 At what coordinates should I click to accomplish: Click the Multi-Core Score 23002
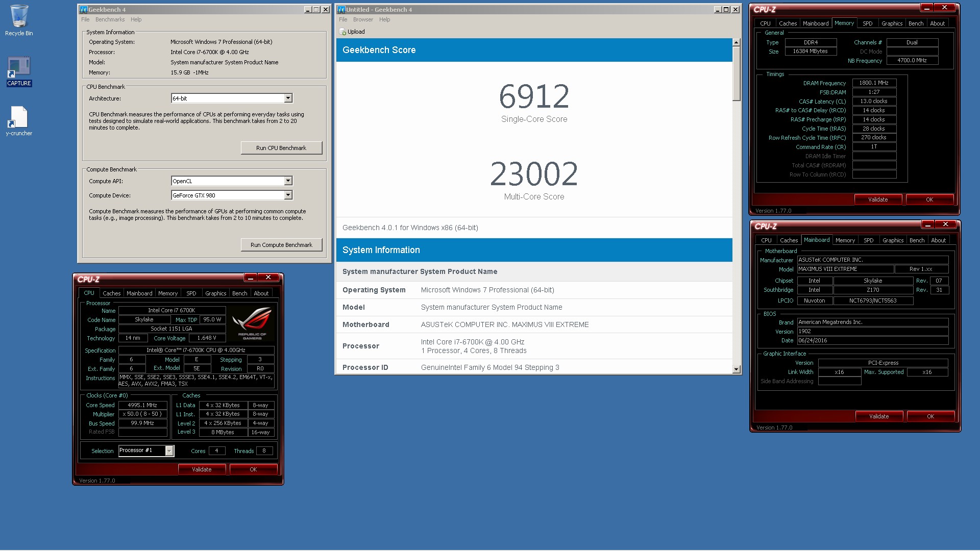click(534, 174)
